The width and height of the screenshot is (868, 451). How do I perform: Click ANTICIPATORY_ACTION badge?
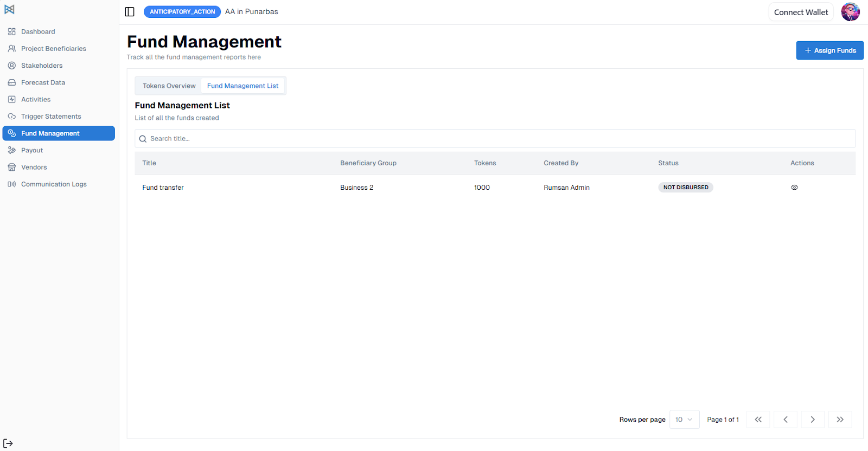pos(182,12)
